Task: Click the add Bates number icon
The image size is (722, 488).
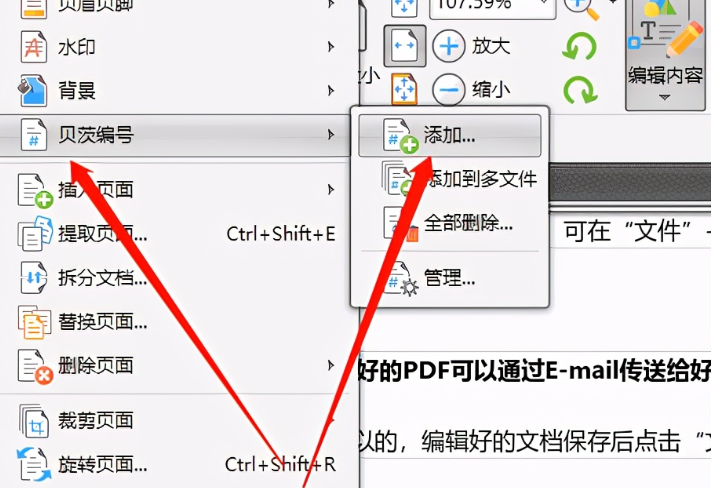Action: [400, 135]
